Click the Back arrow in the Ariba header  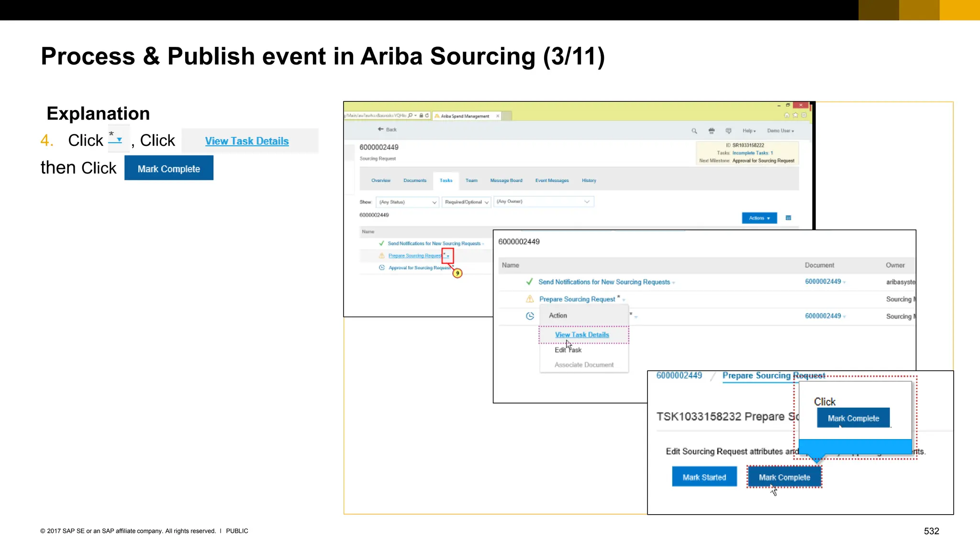(x=381, y=129)
